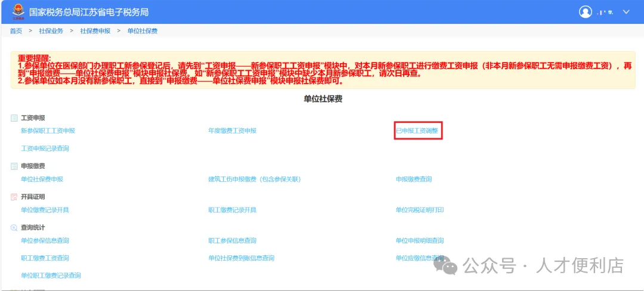Open 职工缴费工资查询 link
This screenshot has height=291, width=644.
(x=45, y=258)
